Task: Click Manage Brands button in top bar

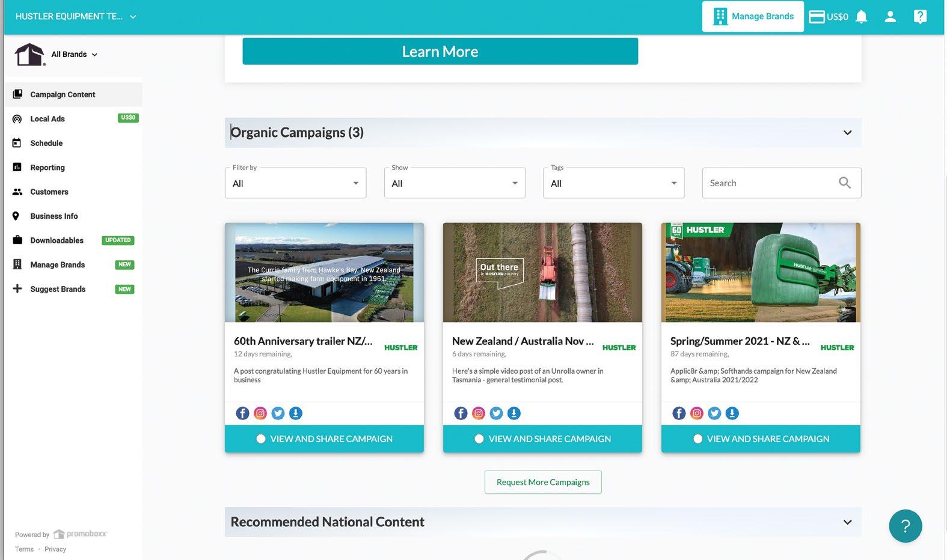Action: pos(753,17)
